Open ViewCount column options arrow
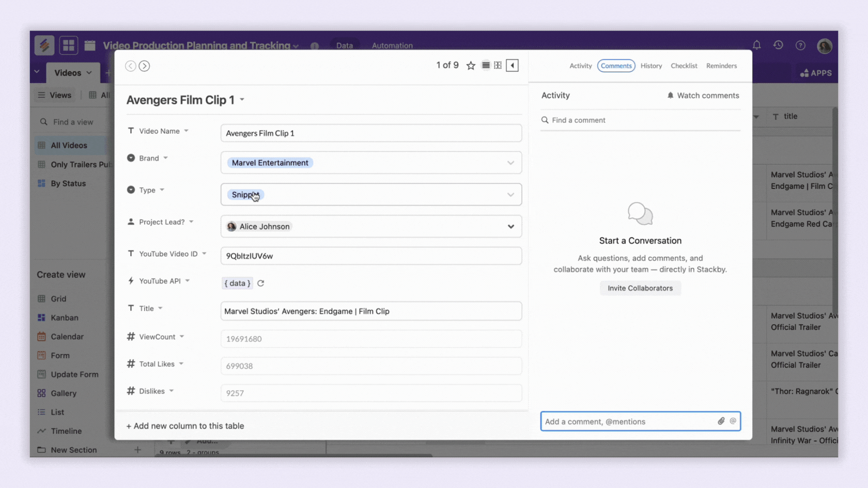This screenshot has width=868, height=488. [182, 337]
